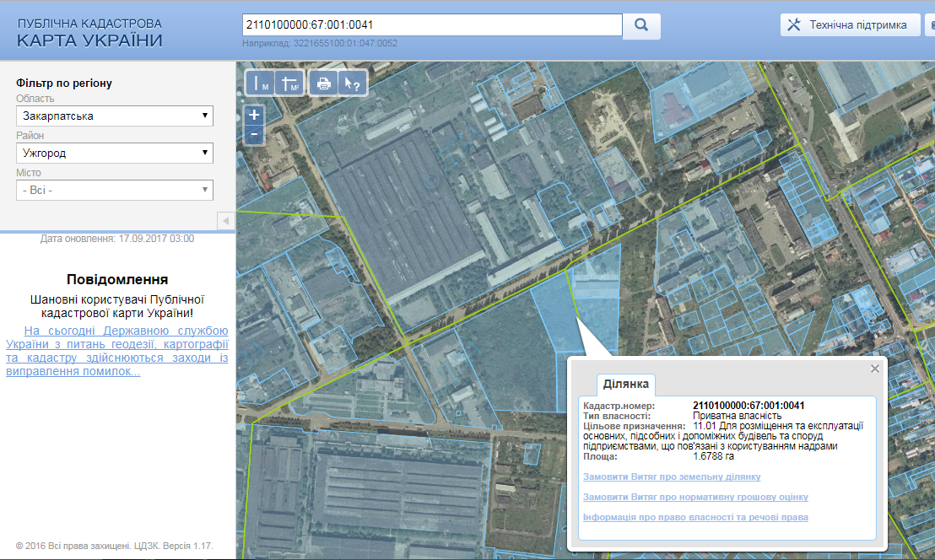
Task: Select the area measurement tool
Action: [289, 83]
